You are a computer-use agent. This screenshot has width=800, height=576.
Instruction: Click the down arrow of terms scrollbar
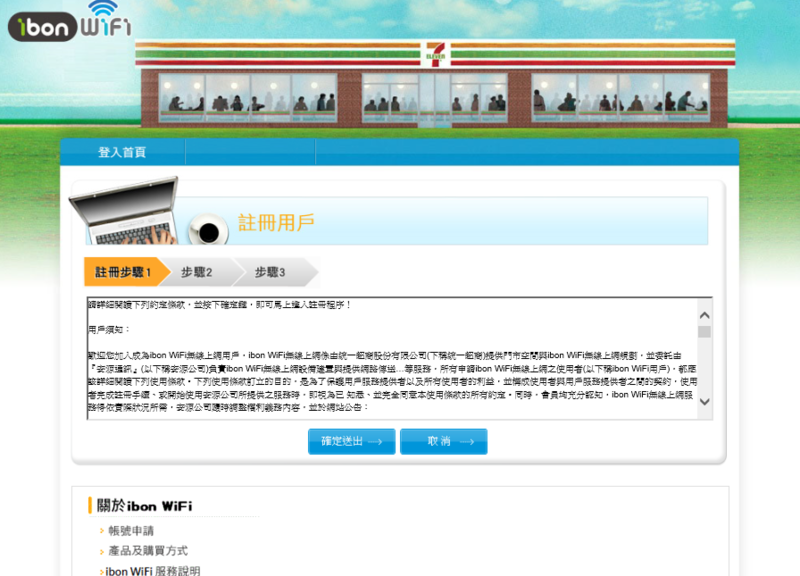705,402
